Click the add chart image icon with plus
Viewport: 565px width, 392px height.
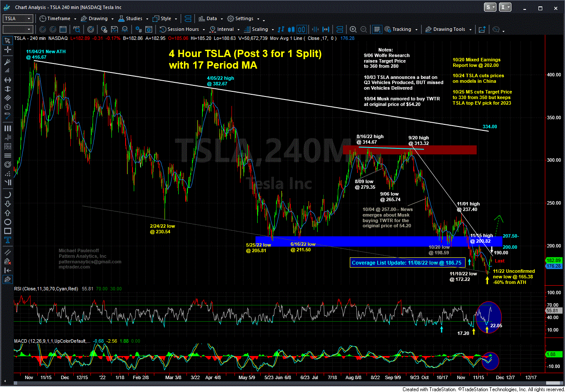(x=482, y=29)
